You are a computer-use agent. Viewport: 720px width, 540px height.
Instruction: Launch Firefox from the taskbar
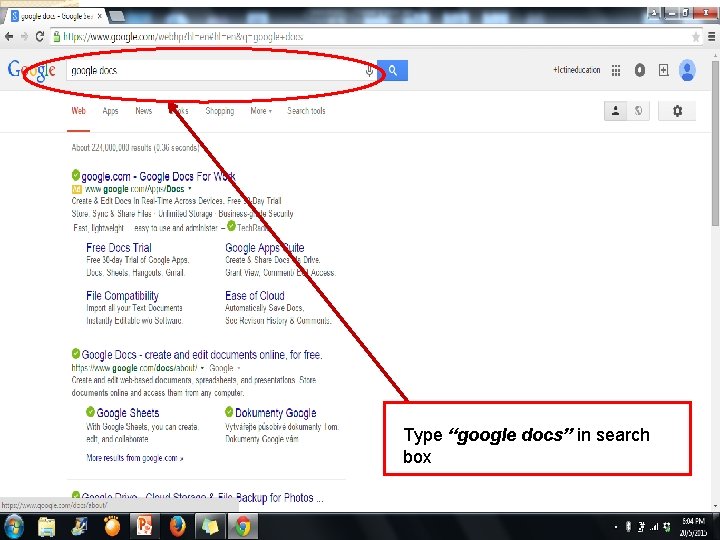[177, 526]
